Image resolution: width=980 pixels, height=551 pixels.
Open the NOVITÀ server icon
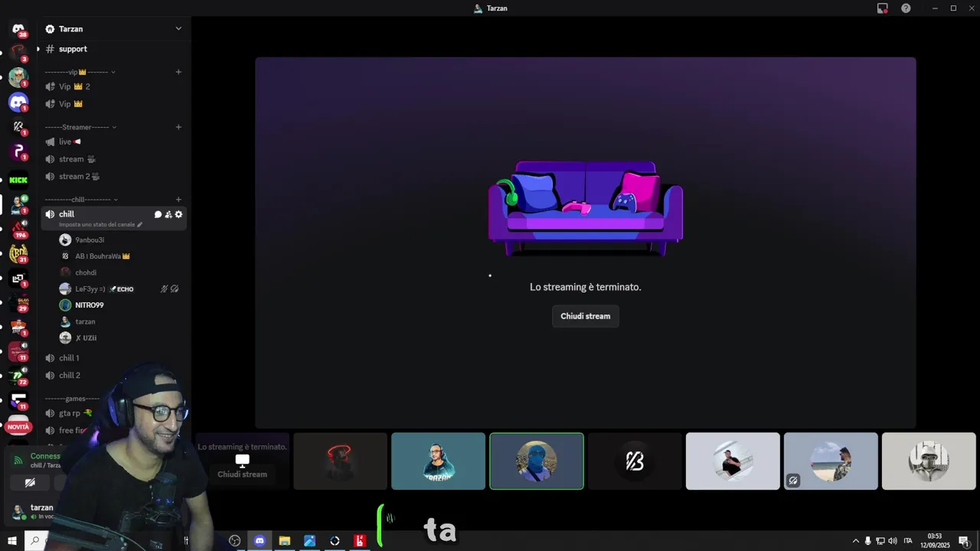coord(18,426)
